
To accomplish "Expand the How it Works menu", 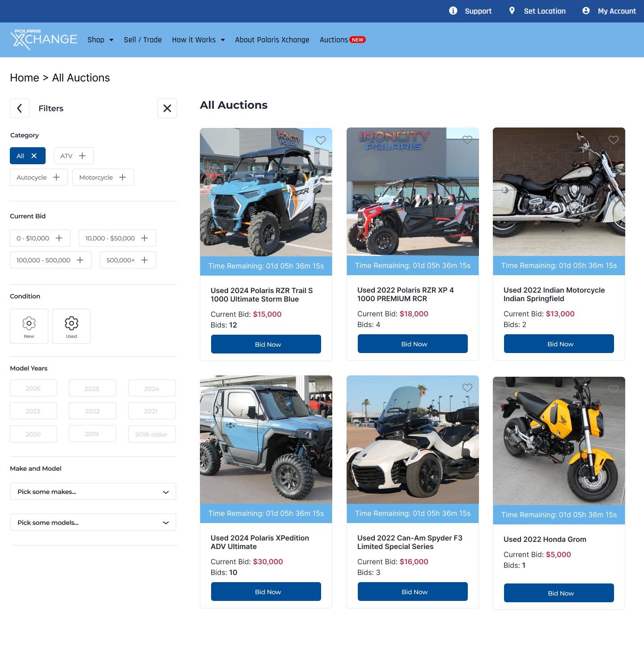I will [x=199, y=40].
